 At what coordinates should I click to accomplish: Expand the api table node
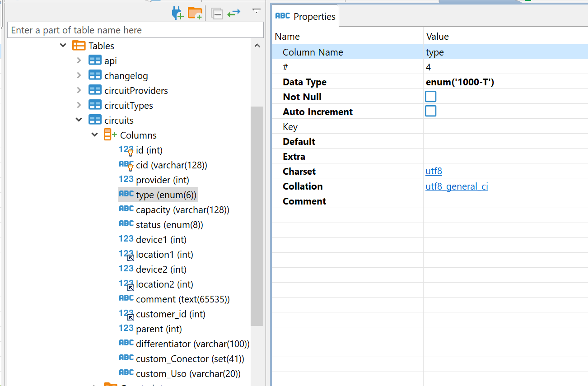79,60
